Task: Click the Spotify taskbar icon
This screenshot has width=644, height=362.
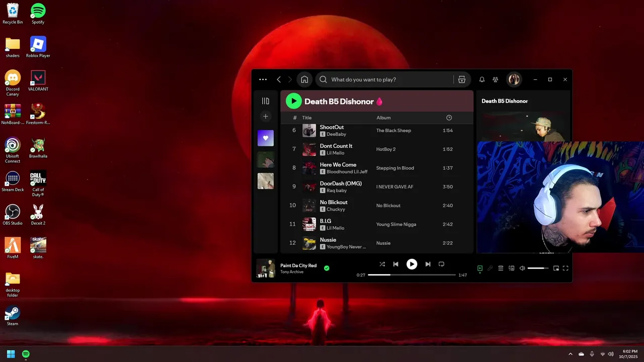Action: coord(26,354)
